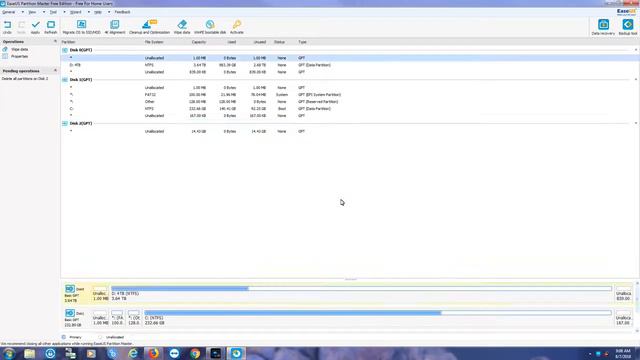Select the 167.00 GB unallocated row on Disk 1
The height and width of the screenshot is (360, 640).
tap(350, 116)
